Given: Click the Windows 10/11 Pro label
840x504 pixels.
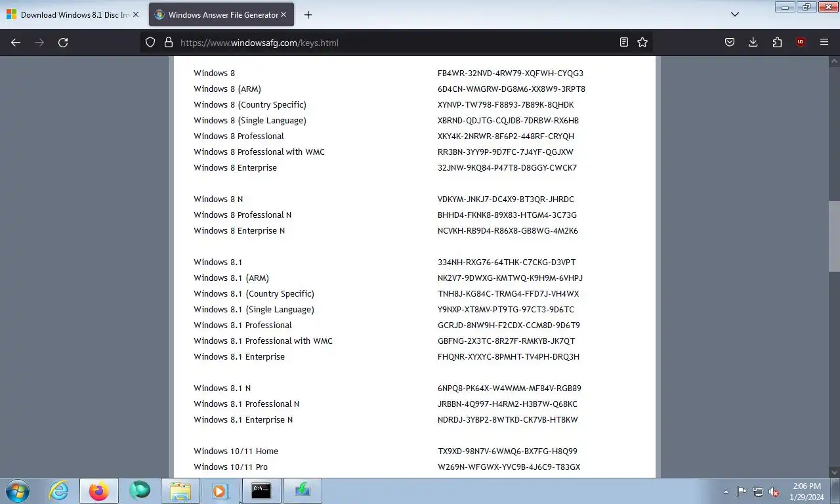Looking at the screenshot, I should click(230, 467).
